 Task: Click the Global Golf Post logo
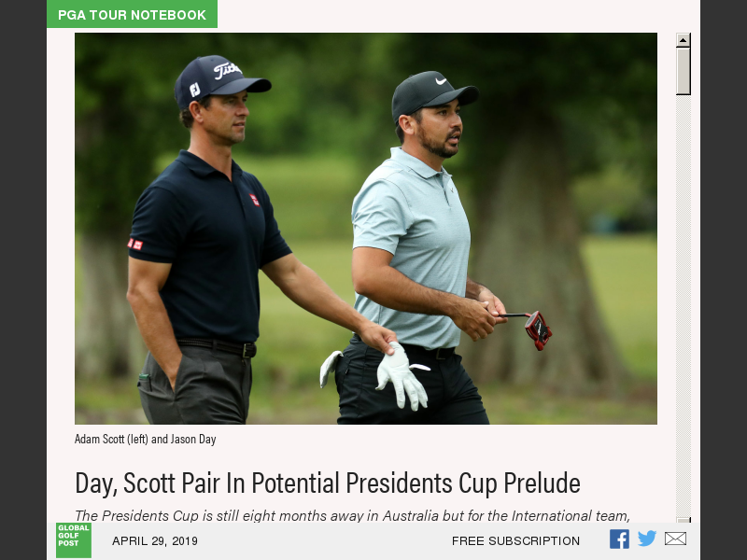pos(74,540)
